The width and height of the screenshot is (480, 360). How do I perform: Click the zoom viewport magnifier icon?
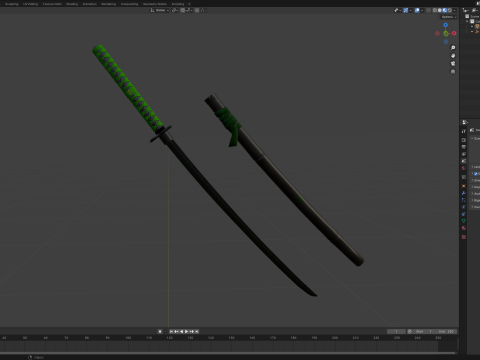453,48
